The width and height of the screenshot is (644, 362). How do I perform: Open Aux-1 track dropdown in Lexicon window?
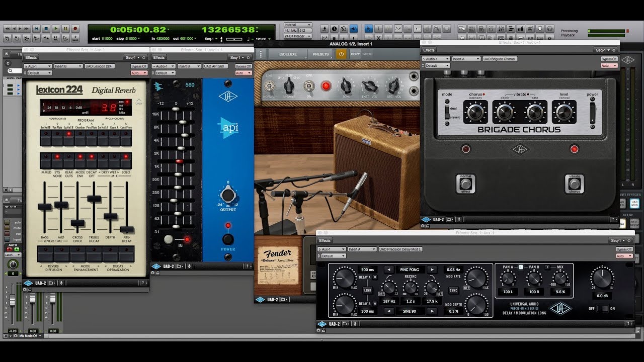pyautogui.click(x=38, y=66)
